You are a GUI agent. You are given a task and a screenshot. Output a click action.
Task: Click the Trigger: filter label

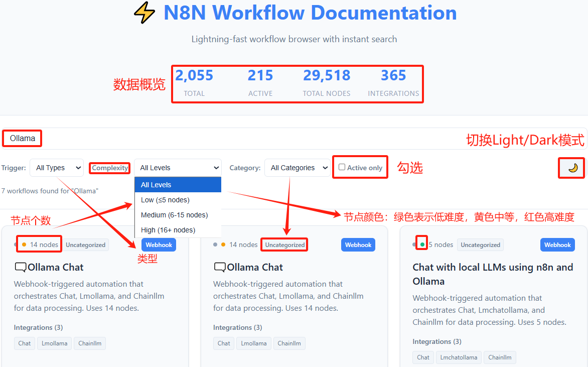click(x=14, y=168)
